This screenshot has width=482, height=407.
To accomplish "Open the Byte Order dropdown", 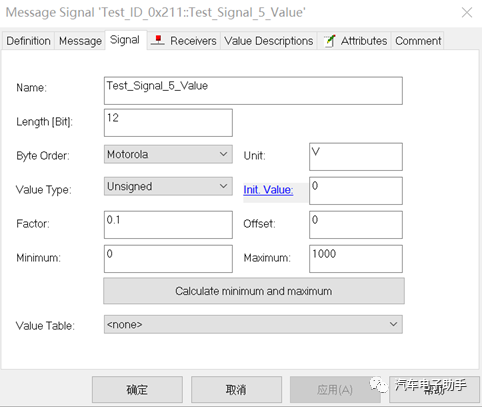I will 168,154.
